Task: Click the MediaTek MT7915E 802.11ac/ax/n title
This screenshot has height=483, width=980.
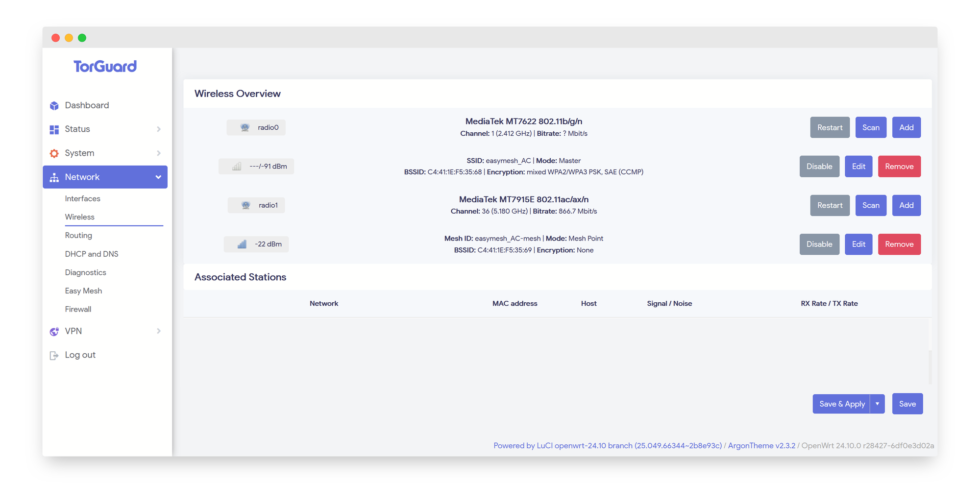Action: (x=523, y=199)
